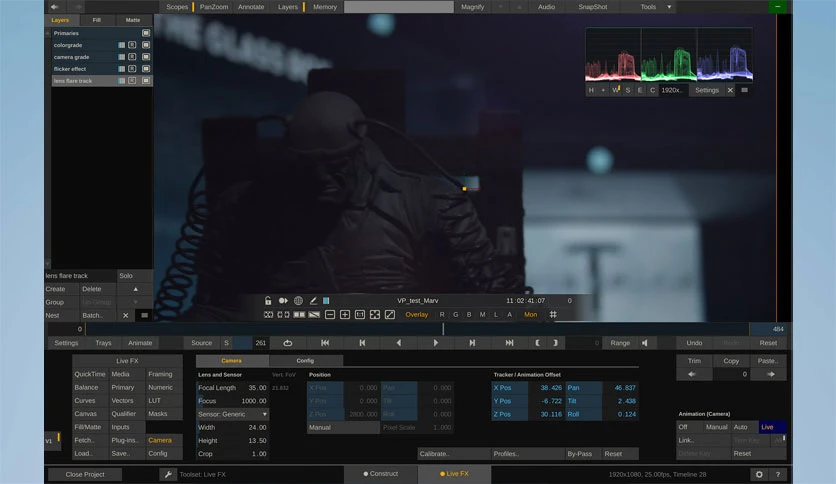The height and width of the screenshot is (484, 836).
Task: Click the Calibrate.. button
Action: [454, 454]
